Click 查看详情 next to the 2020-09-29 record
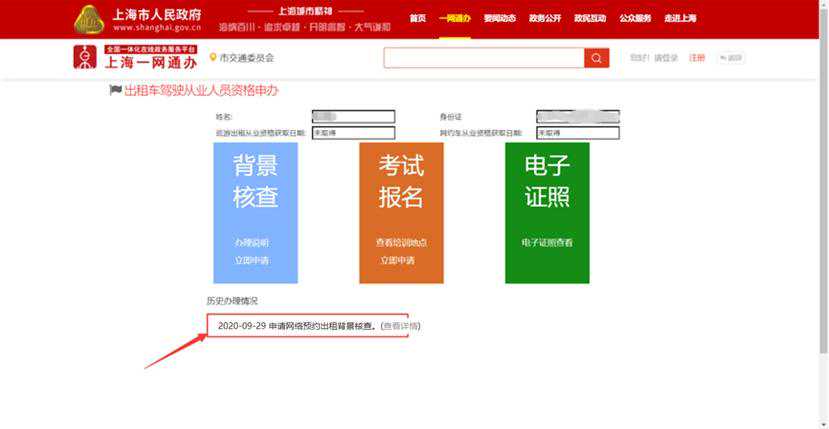This screenshot has height=429, width=829. [400, 326]
